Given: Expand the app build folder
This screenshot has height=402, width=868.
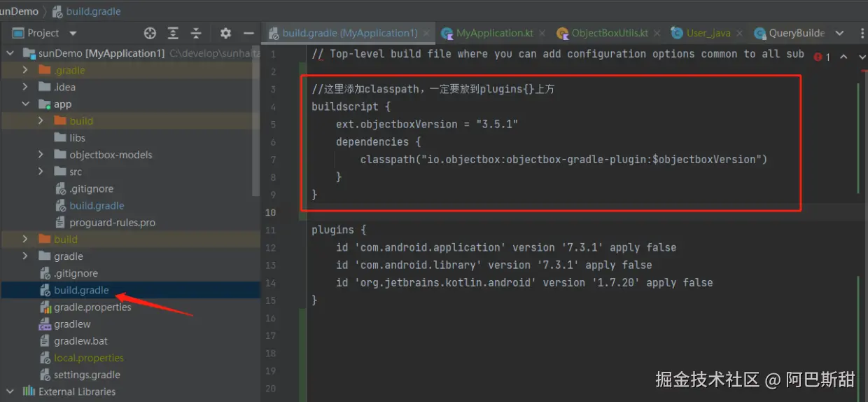Looking at the screenshot, I should tap(41, 121).
